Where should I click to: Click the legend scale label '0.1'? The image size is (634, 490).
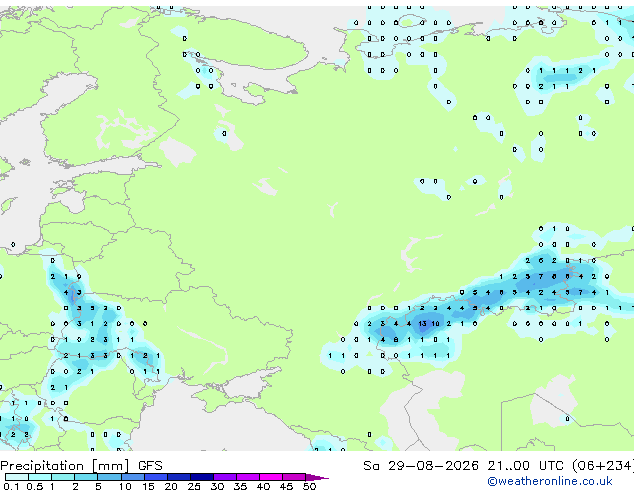[x=11, y=486]
